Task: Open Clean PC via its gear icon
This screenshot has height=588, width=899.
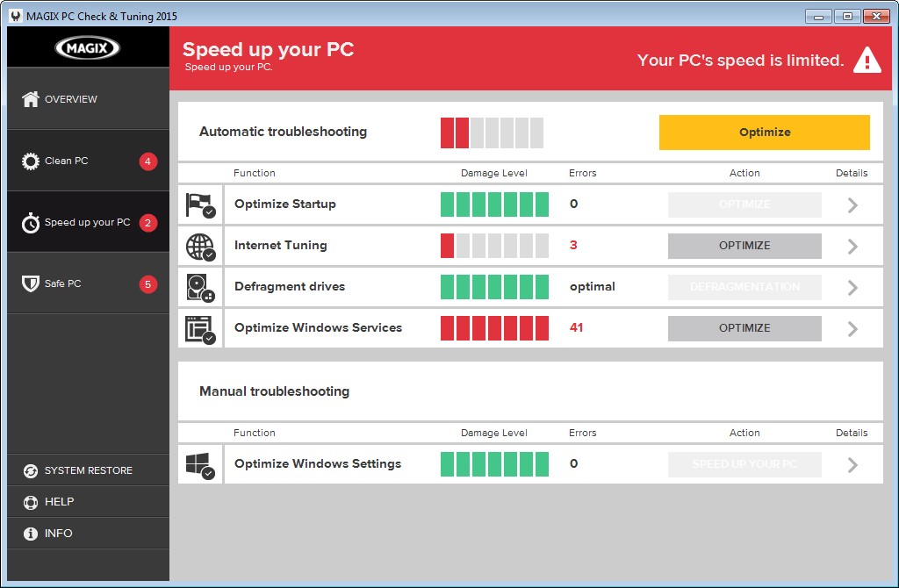Action: point(30,161)
